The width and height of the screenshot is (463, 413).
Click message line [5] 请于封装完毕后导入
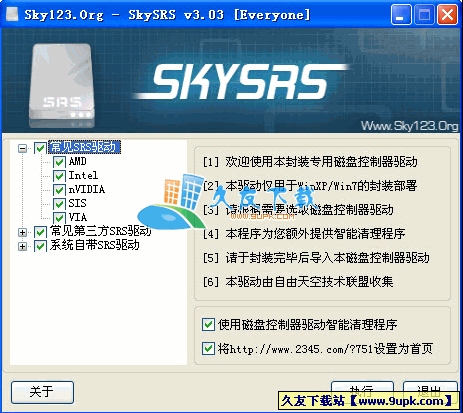(316, 258)
